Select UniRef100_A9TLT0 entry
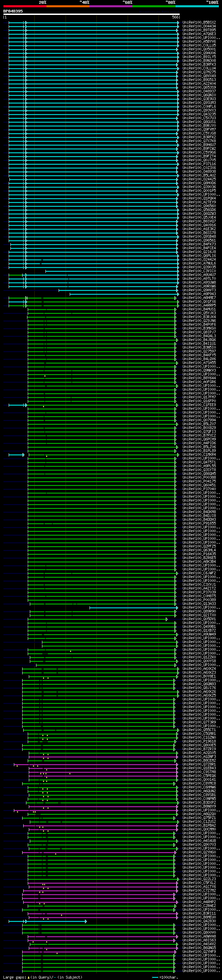Viewport: 222px width, 980px height. pyautogui.click(x=199, y=278)
